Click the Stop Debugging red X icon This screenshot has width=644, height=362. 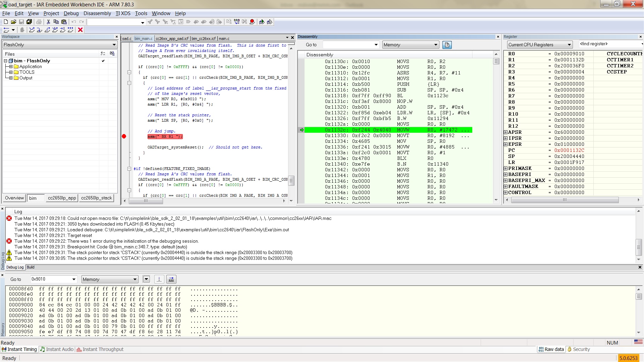click(x=80, y=30)
